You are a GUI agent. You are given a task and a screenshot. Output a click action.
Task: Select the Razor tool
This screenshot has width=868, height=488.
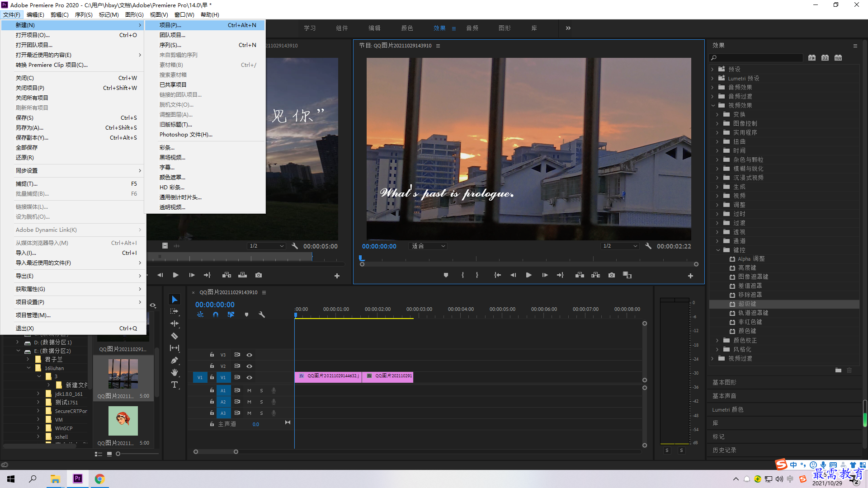175,336
